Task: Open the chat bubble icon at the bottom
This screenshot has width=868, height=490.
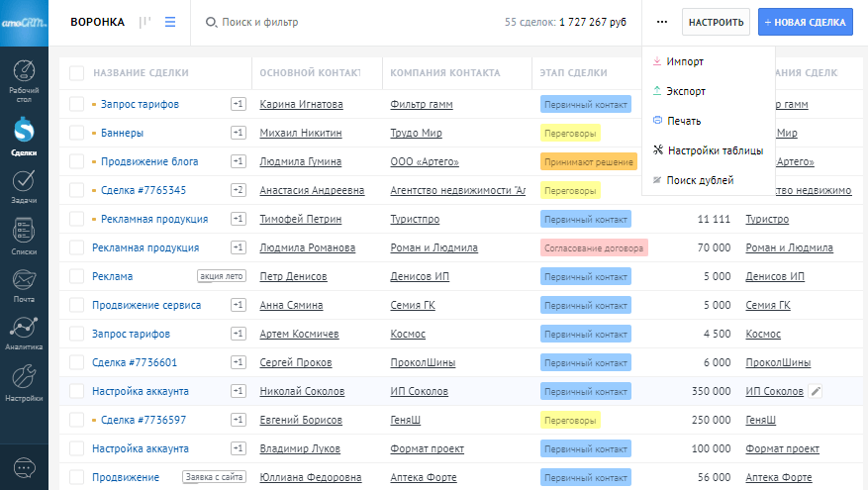Action: pos(24,467)
